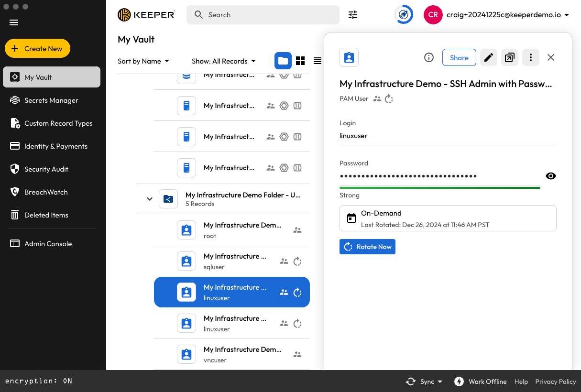This screenshot has height=392, width=581.
Task: Switch to grid view layout
Action: tap(300, 61)
